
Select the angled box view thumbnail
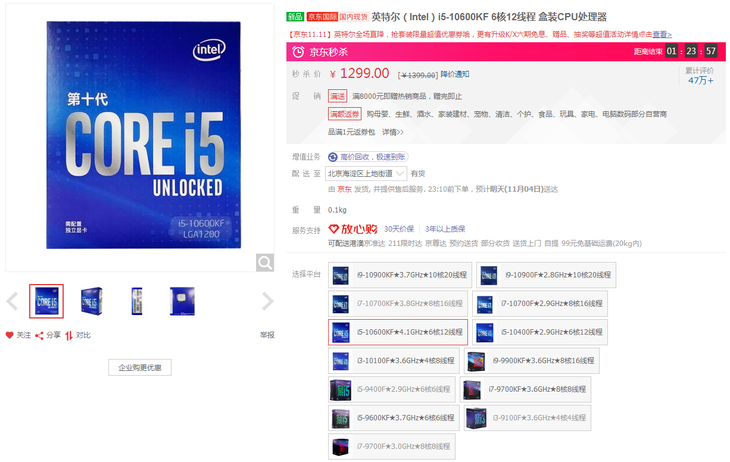(94, 301)
